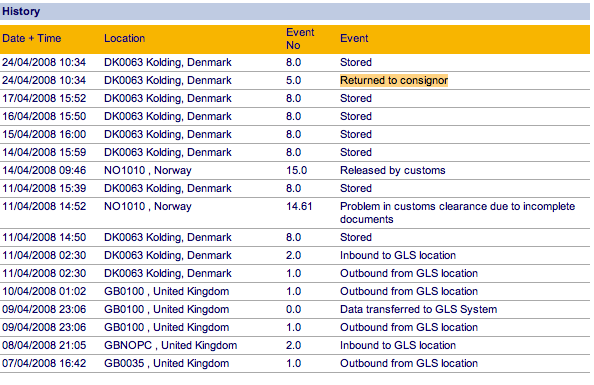Click the GBNOPC, United Kingdom location

(170, 345)
